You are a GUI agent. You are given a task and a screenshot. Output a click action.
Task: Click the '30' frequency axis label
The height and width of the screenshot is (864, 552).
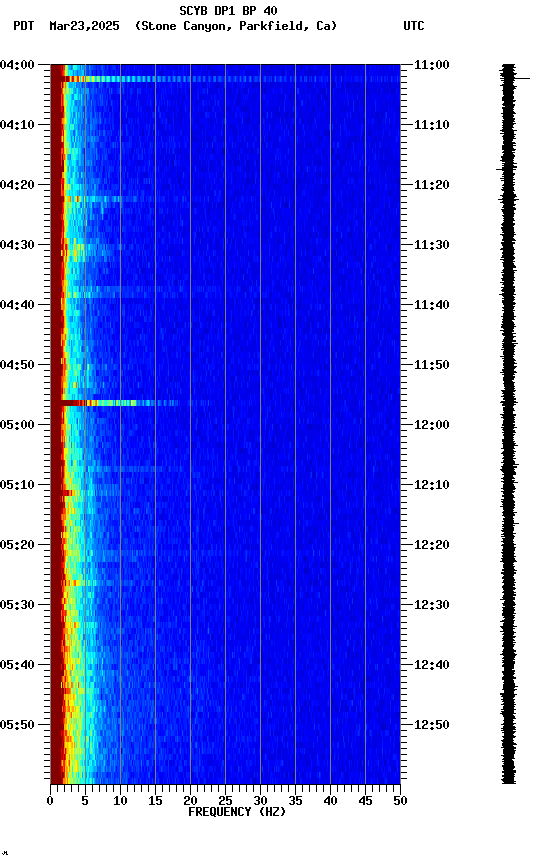[x=260, y=801]
